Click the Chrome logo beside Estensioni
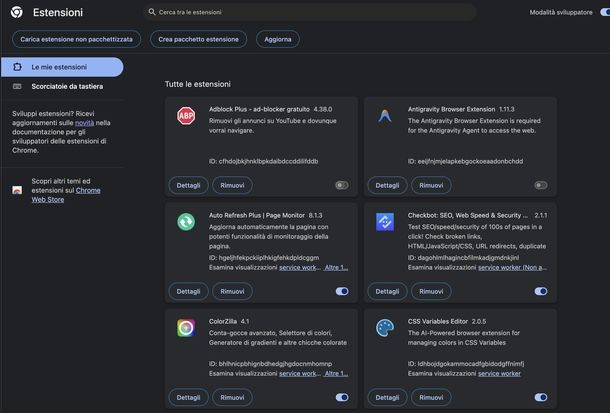 (x=17, y=12)
